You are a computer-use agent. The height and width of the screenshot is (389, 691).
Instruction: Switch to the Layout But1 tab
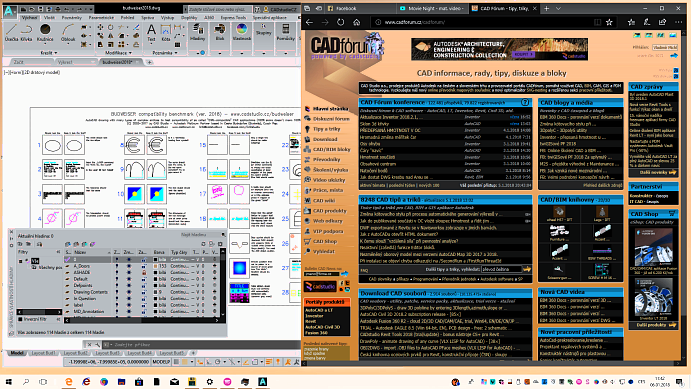[44, 353]
